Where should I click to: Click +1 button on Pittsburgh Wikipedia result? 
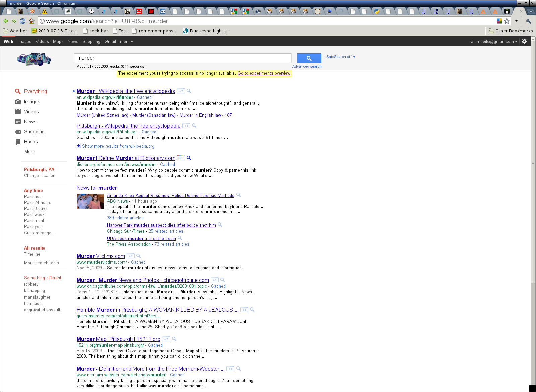pyautogui.click(x=186, y=126)
